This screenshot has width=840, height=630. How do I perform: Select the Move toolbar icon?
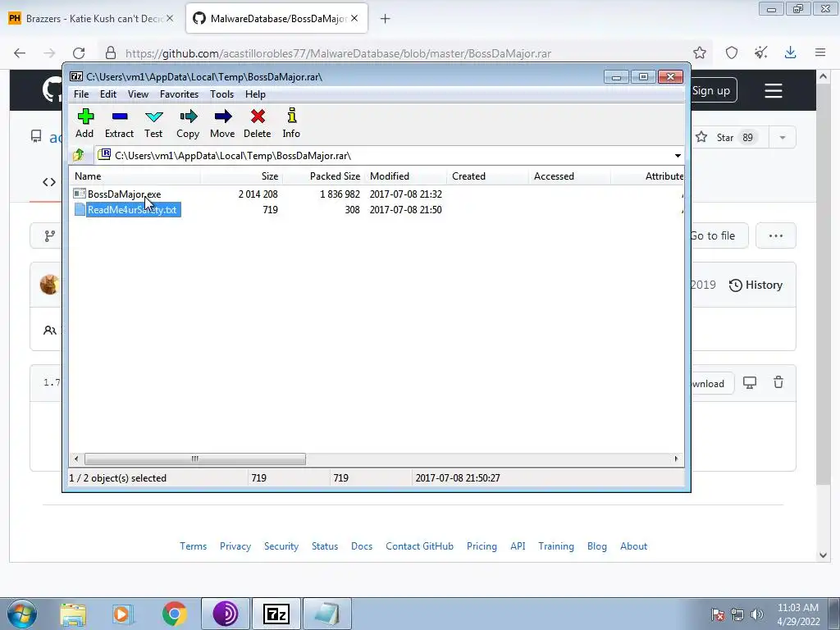[223, 116]
